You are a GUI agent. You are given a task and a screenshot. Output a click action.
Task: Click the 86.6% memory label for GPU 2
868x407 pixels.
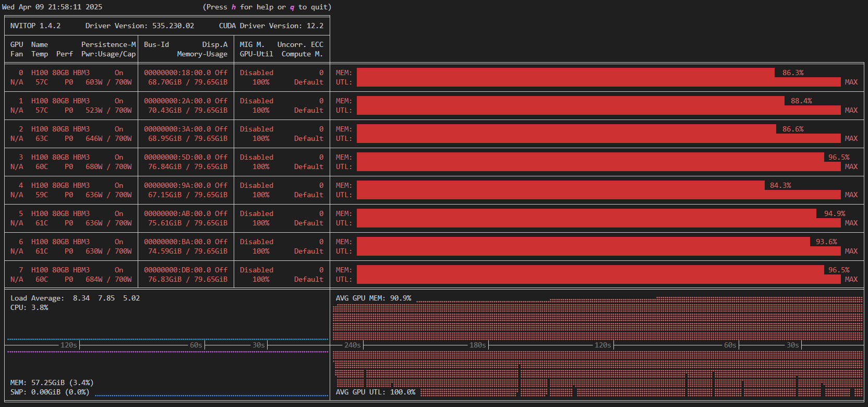click(x=793, y=129)
